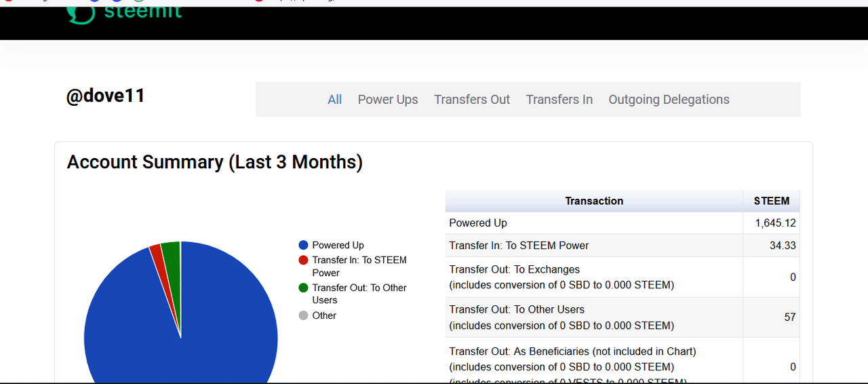Click the Account Summary (Last 3 Months) heading

(215, 162)
